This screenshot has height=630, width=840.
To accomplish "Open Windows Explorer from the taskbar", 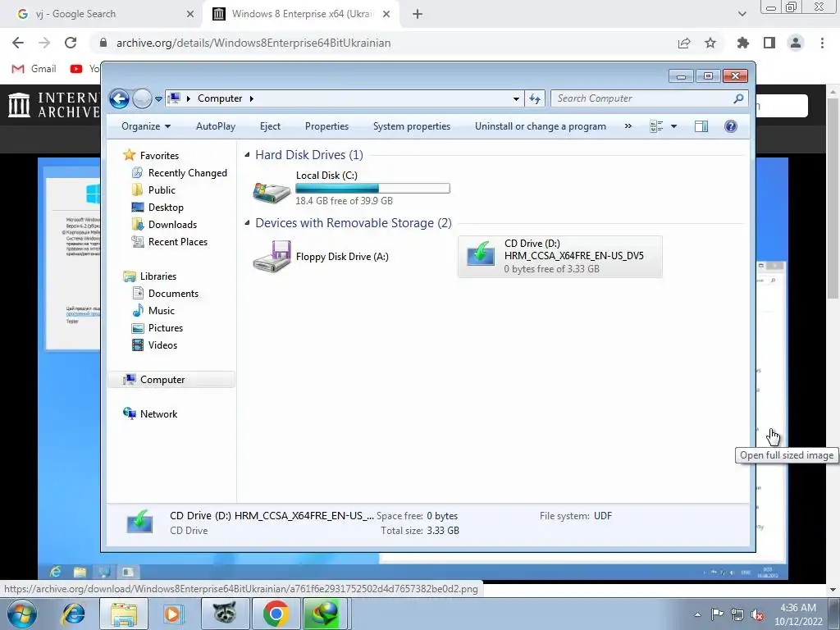I will point(124,614).
